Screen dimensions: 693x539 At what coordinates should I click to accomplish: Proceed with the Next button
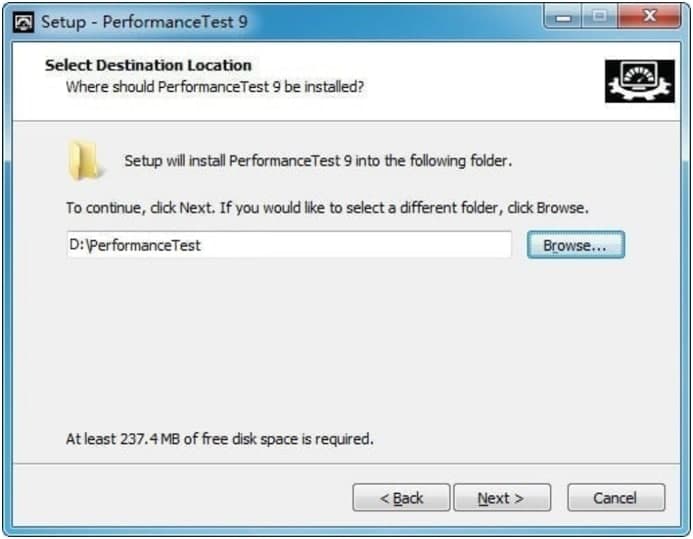501,498
